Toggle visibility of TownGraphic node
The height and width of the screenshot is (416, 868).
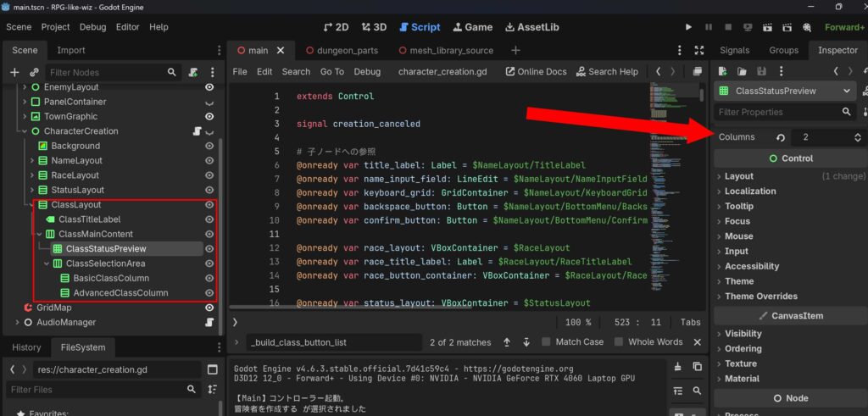point(209,116)
